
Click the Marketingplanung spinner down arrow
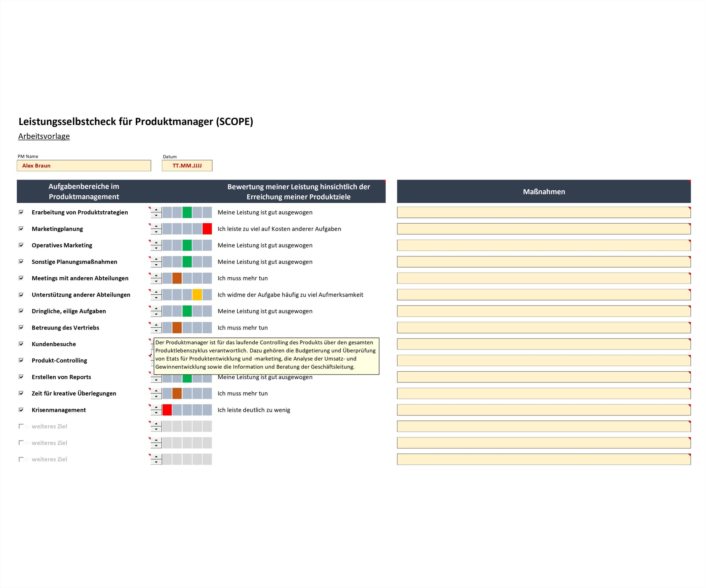(x=156, y=232)
